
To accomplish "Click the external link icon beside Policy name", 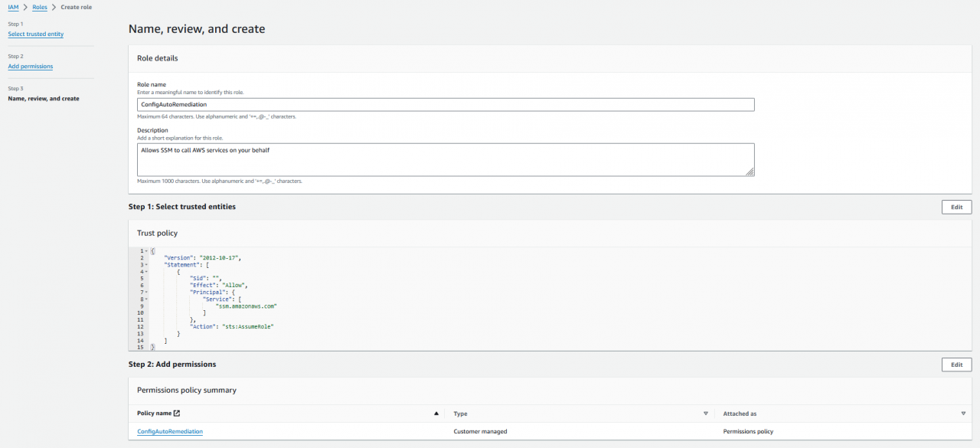I will [x=177, y=414].
